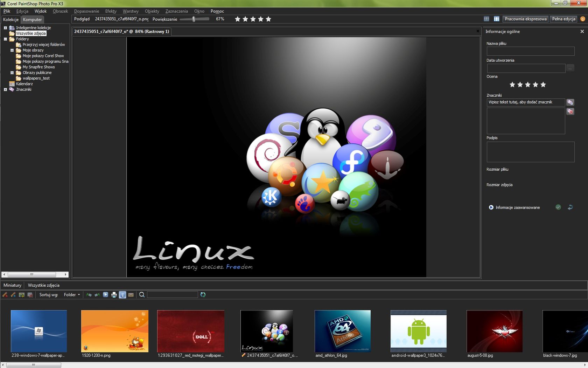Viewport: 588px width, 368px height.
Task: Click the last star in the Ocena rating
Action: tap(543, 84)
